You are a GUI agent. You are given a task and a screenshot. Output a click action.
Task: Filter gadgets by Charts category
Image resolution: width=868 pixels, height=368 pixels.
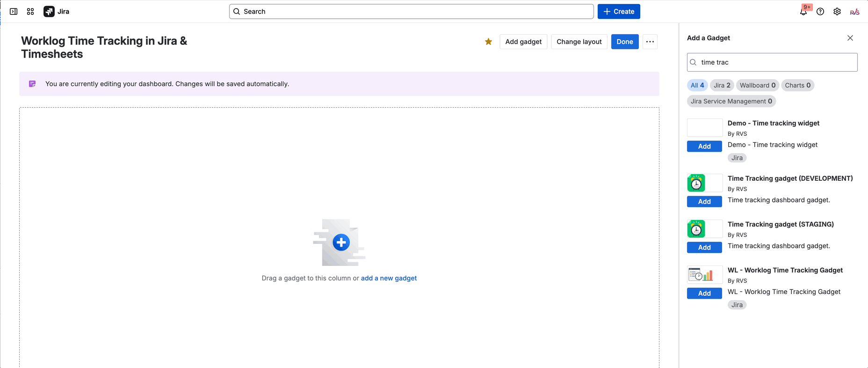[x=797, y=85]
